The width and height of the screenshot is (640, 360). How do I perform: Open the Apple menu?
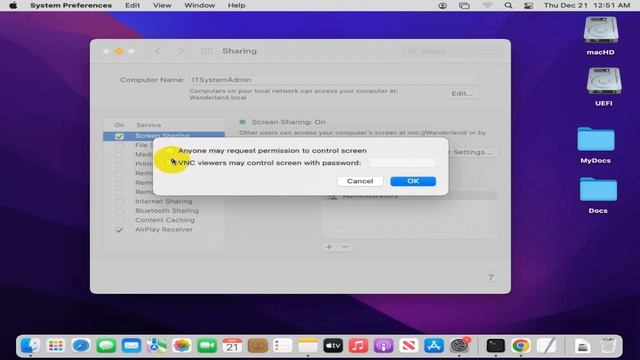pos(13,5)
